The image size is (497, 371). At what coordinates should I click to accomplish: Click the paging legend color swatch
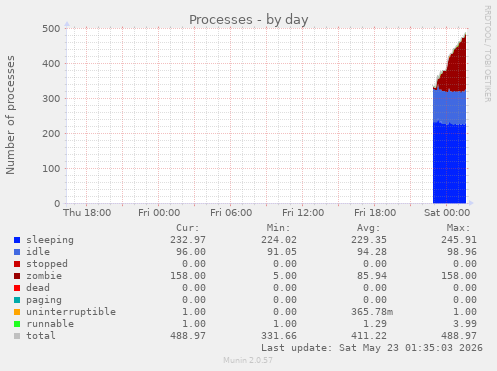coord(17,300)
